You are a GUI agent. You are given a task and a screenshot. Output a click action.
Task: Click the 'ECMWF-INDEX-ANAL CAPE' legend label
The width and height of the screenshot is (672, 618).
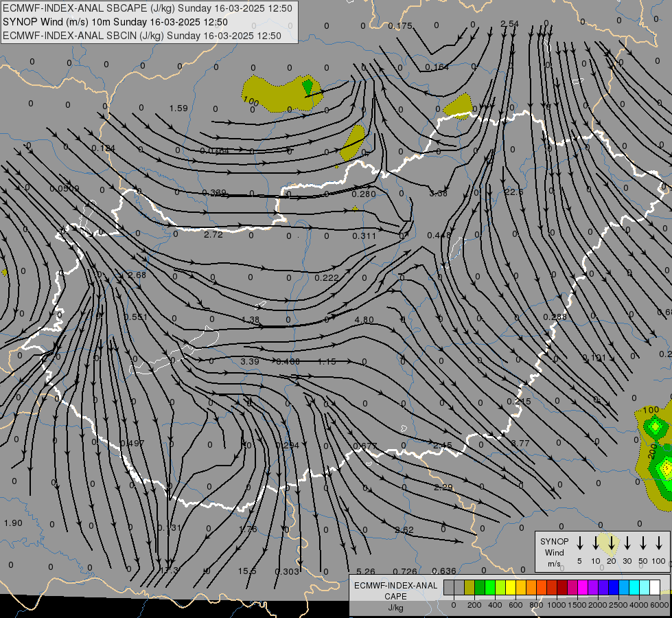(395, 591)
